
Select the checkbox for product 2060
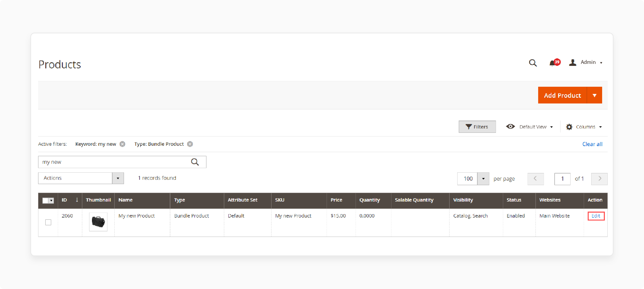pos(48,222)
